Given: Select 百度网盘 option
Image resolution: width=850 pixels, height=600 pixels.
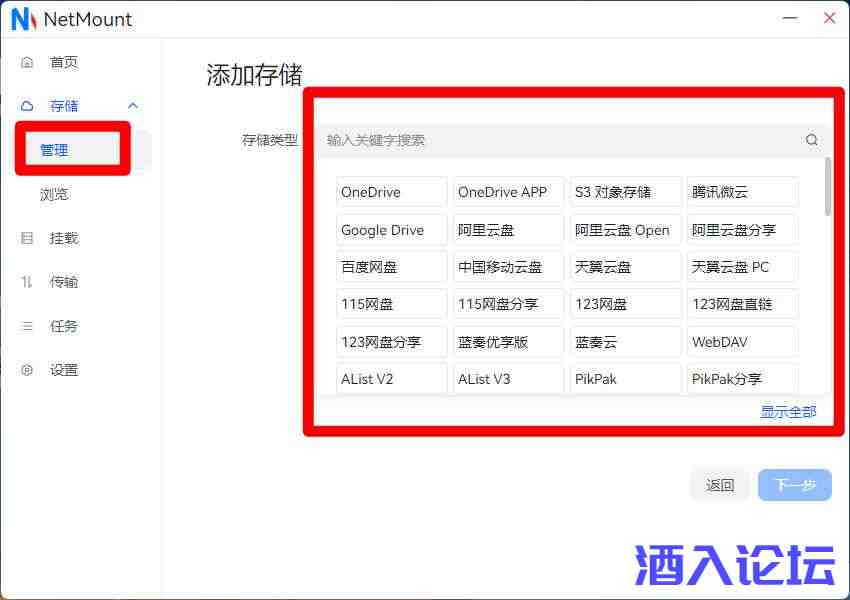Looking at the screenshot, I should [x=391, y=267].
